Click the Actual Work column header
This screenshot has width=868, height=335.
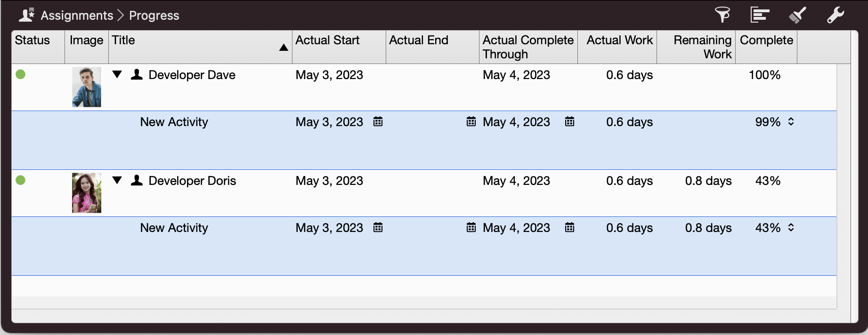(619, 40)
